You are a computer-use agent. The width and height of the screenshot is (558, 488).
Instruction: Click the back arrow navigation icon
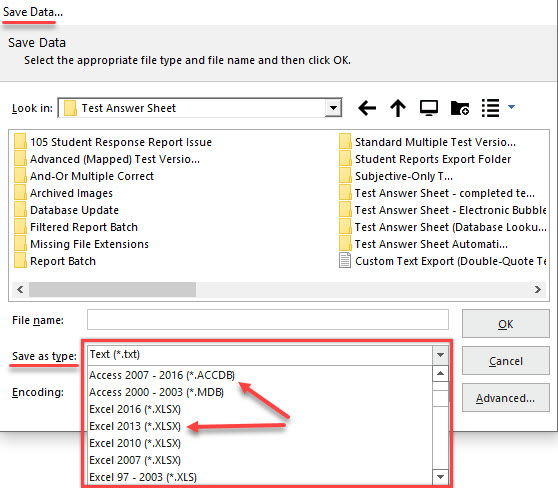[367, 108]
